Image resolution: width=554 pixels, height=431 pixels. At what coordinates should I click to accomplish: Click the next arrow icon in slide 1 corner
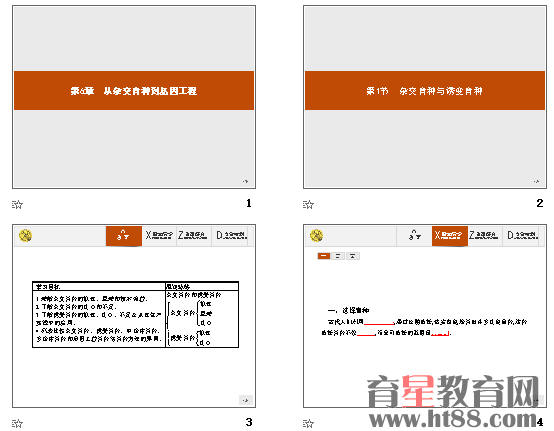click(245, 181)
